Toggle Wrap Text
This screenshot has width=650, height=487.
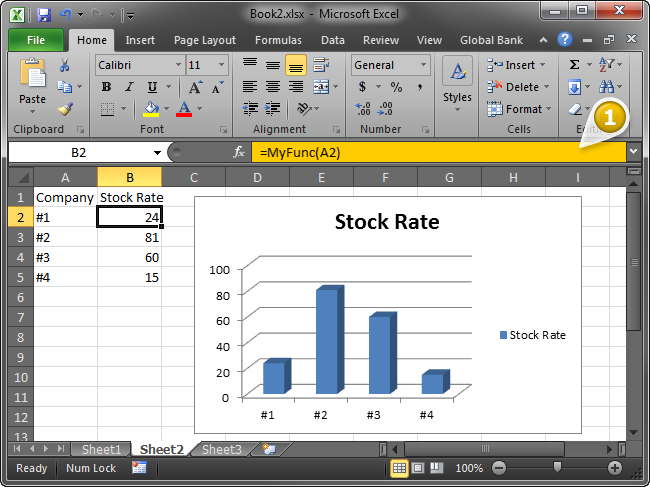tap(321, 65)
